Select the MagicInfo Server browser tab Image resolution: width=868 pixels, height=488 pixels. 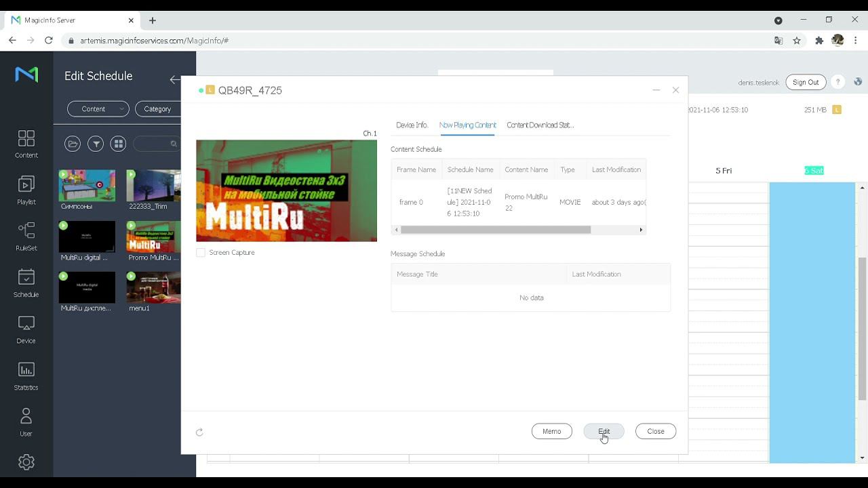(x=73, y=20)
